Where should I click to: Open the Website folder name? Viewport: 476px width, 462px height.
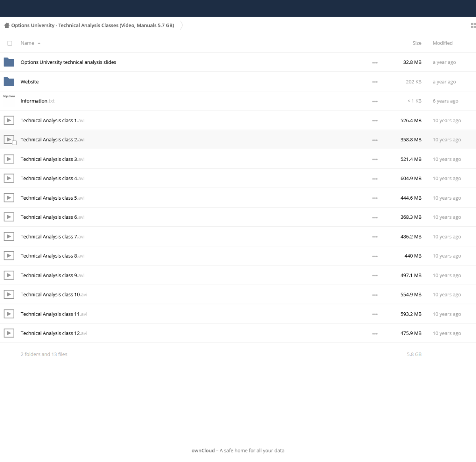coord(30,82)
